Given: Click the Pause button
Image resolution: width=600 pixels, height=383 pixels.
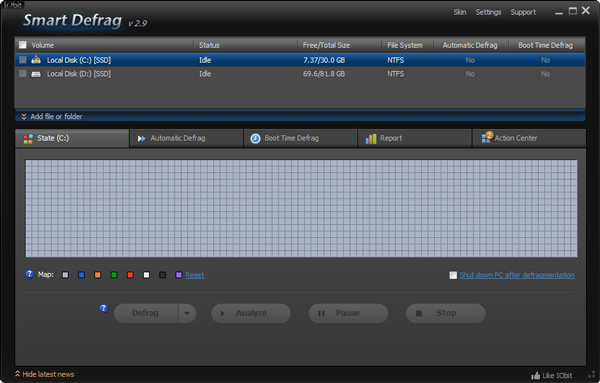Looking at the screenshot, I should point(348,313).
